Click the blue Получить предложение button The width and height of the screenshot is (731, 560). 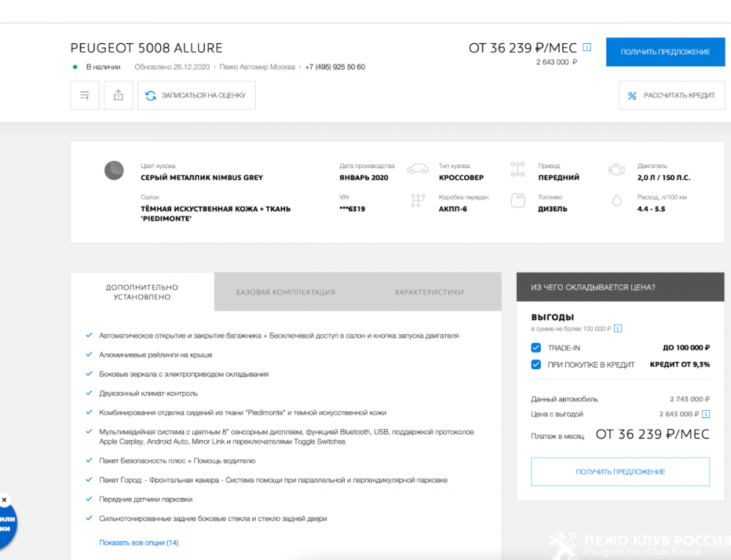coord(665,52)
